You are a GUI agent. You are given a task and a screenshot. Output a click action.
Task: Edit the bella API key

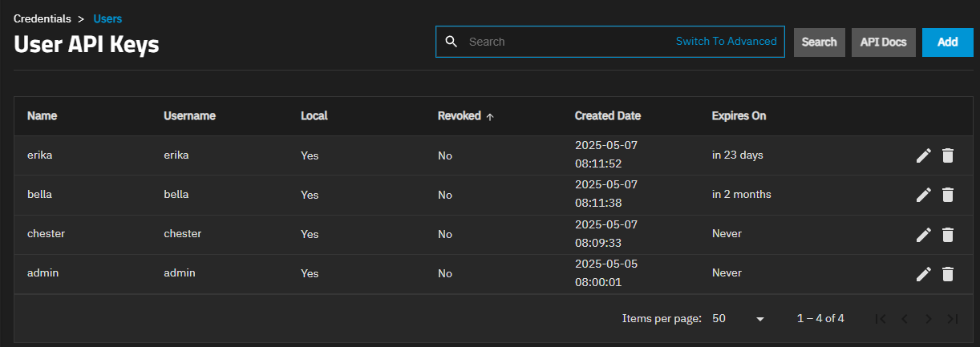(x=924, y=195)
